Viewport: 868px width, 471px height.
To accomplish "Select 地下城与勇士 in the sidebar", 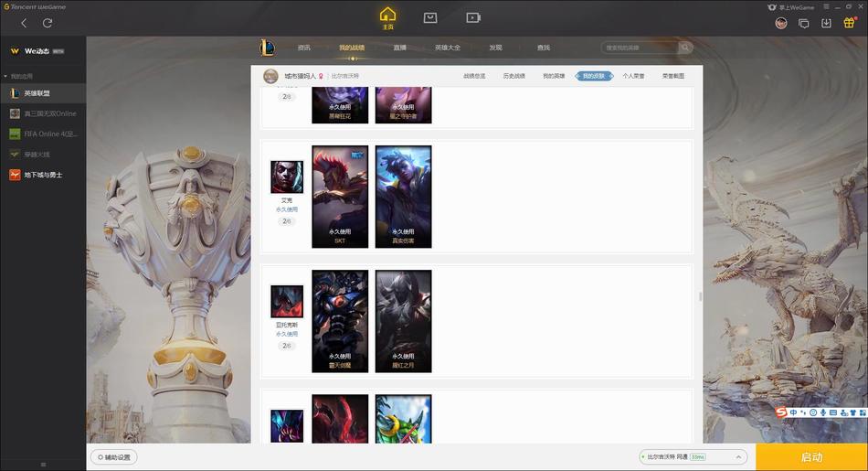I will click(43, 175).
